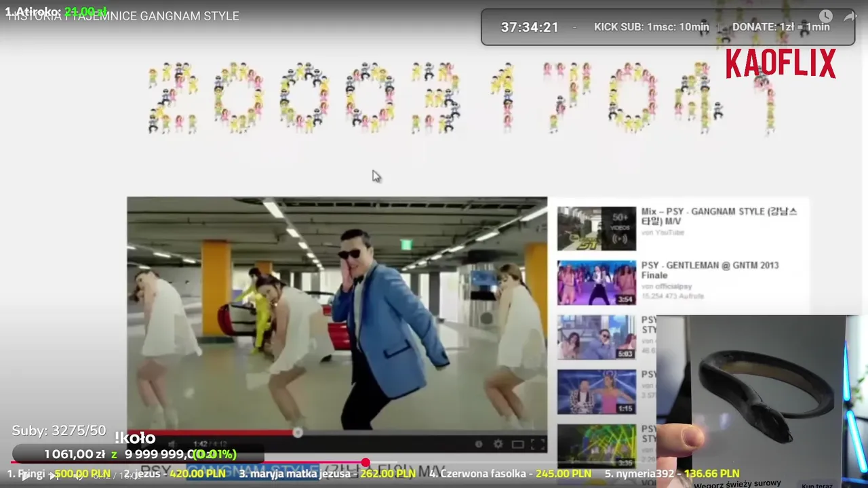Click ticker entry '4. Czerwona fasolka'
This screenshot has height=488, width=868.
pos(478,474)
